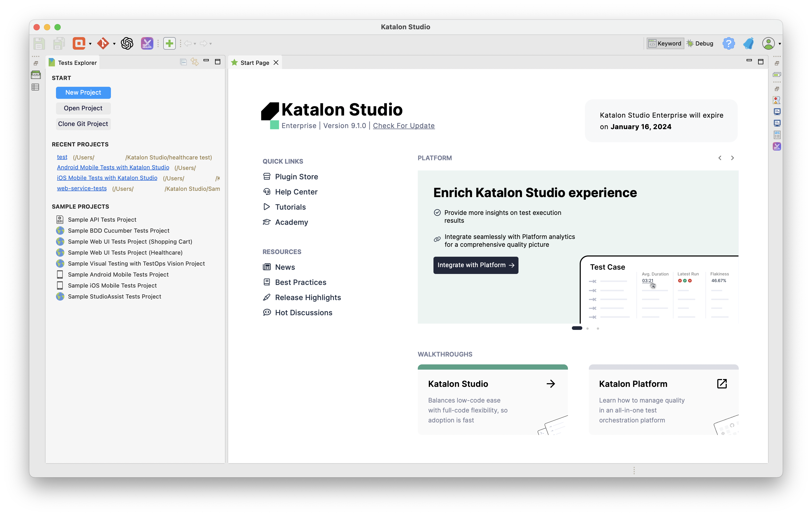
Task: Click the New Project button
Action: [83, 92]
